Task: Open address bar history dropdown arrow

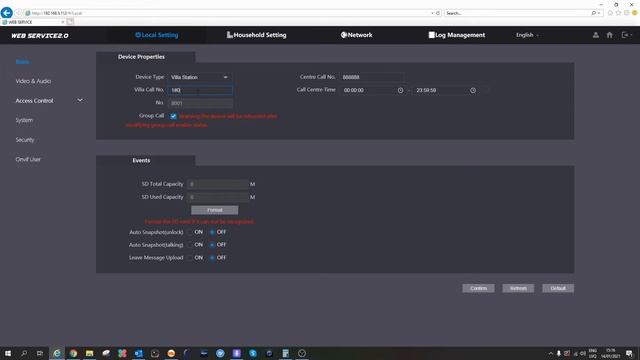Action: click(x=432, y=13)
